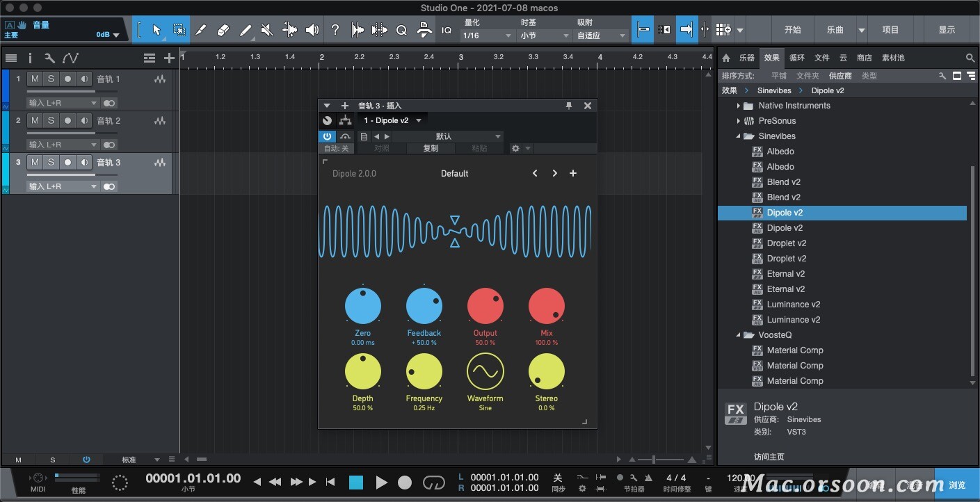The height and width of the screenshot is (502, 980).
Task: Open the inspector 'i' icon
Action: click(x=30, y=58)
